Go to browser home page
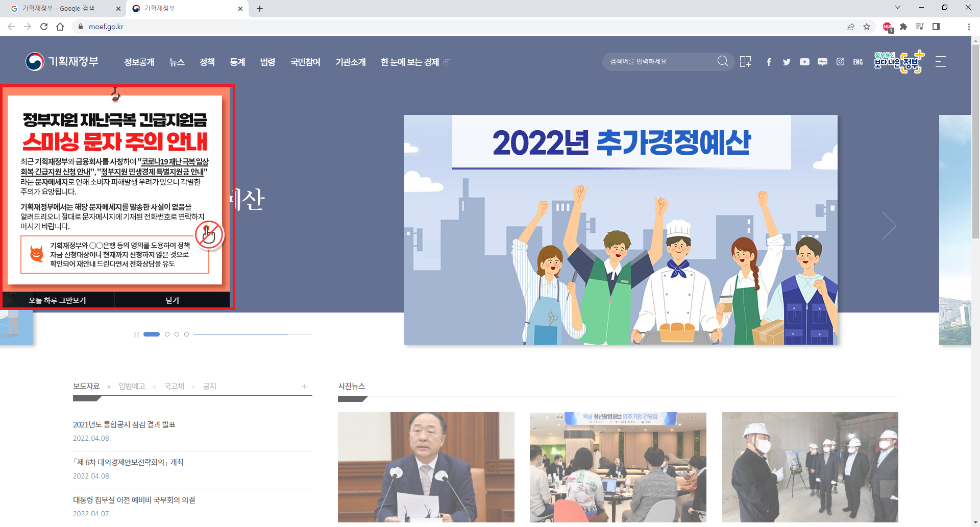The width and height of the screenshot is (980, 527). 60,27
